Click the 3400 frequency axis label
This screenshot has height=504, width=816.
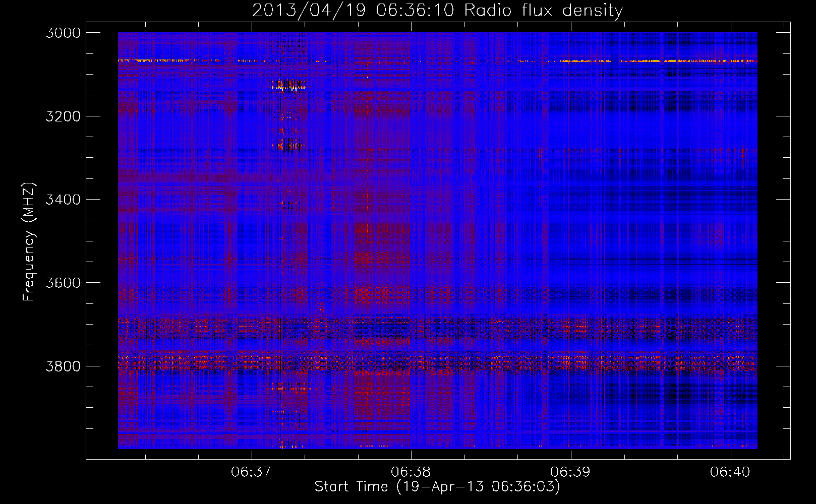[x=63, y=200]
